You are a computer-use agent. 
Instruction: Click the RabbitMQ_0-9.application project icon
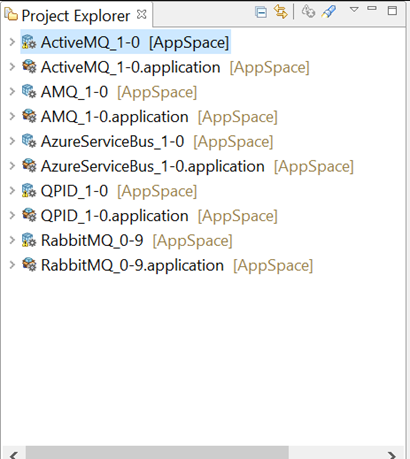point(29,265)
